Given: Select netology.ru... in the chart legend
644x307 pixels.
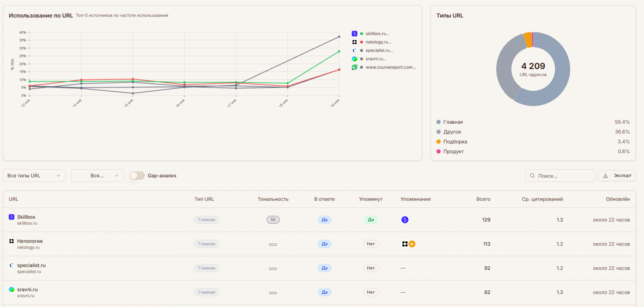Looking at the screenshot, I should [x=378, y=42].
